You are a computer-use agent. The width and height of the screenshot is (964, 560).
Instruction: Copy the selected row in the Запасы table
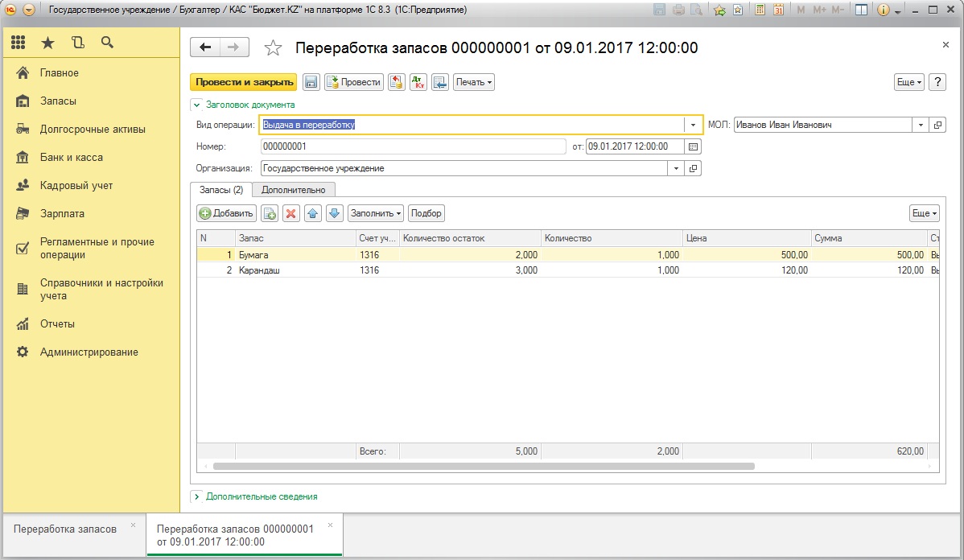click(270, 213)
